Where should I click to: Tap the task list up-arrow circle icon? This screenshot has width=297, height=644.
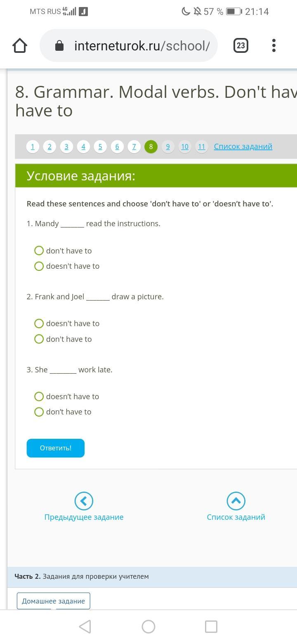(236, 501)
